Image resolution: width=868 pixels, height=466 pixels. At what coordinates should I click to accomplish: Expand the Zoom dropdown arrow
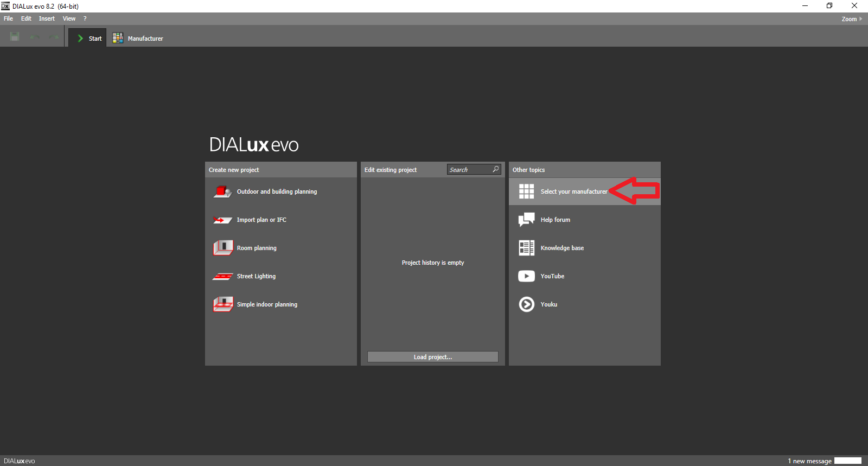pyautogui.click(x=860, y=19)
